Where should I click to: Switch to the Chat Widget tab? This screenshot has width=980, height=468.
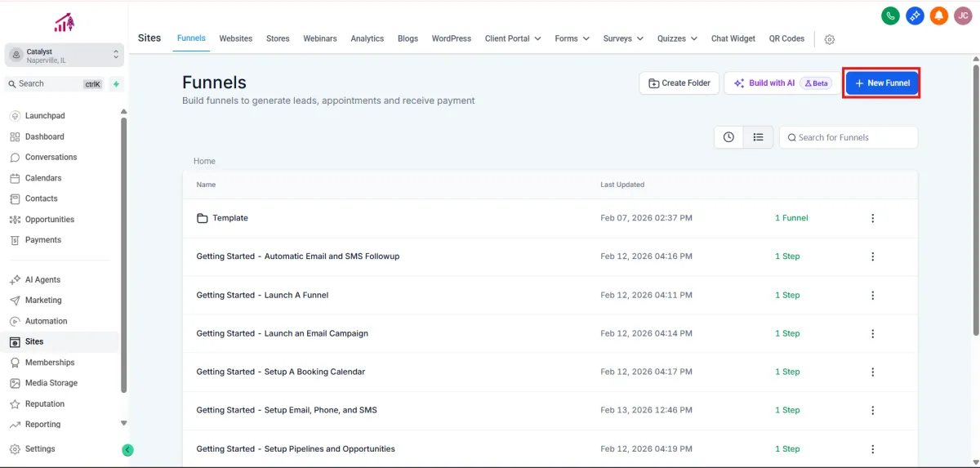[733, 38]
